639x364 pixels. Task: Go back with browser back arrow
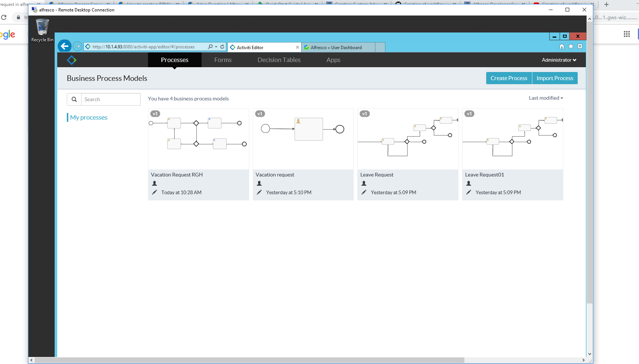(x=65, y=46)
